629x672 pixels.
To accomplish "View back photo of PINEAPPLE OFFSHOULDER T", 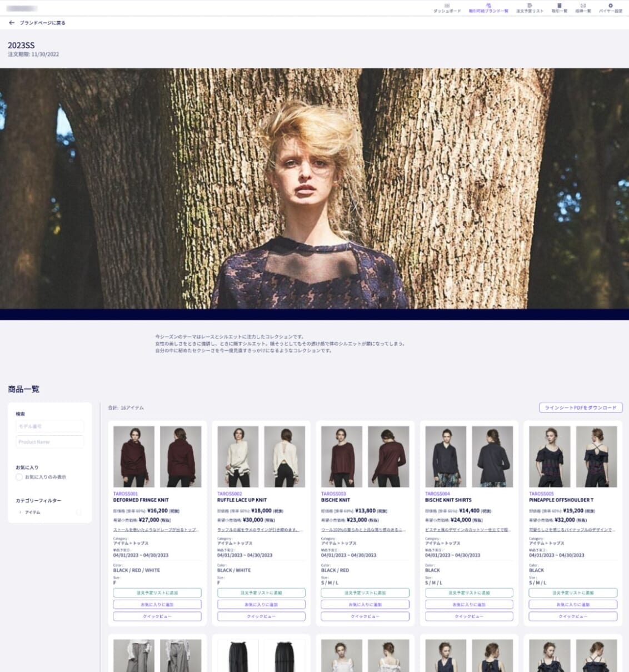I will click(596, 457).
